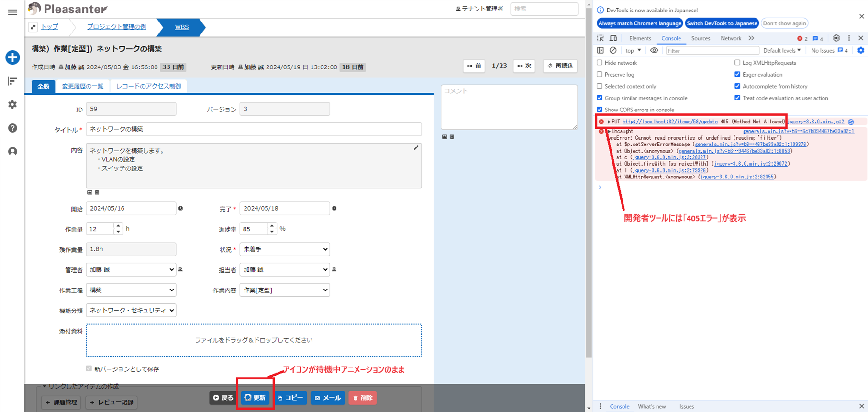Click the DevTools inspect element icon
This screenshot has width=868, height=412.
pyautogui.click(x=601, y=38)
